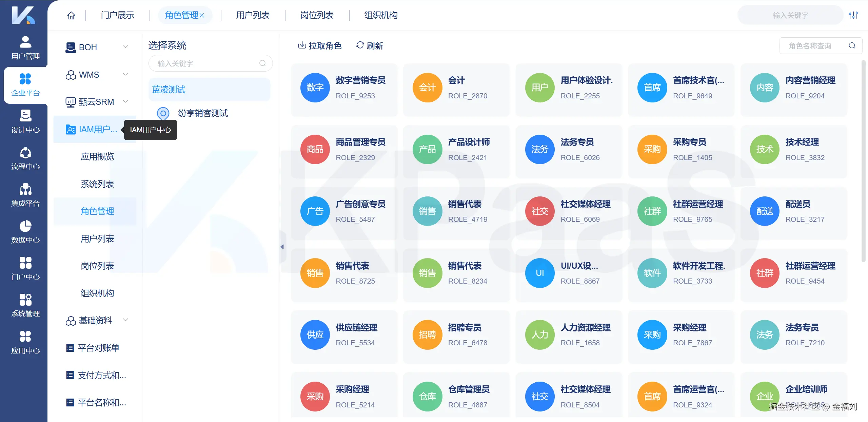Screen dimensions: 868x422
Task: Switch to the 组织机构 top tab
Action: [380, 15]
